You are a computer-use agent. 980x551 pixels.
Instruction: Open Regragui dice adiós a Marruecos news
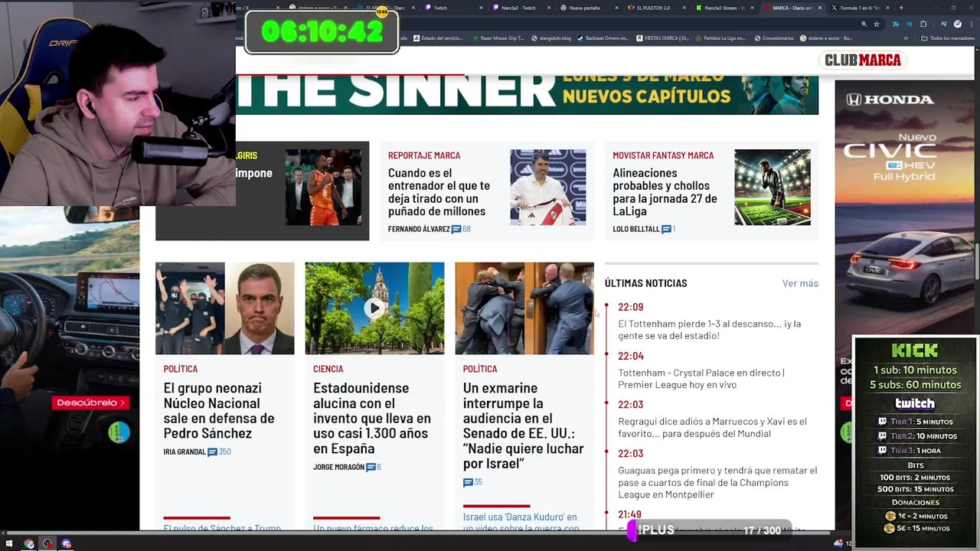[x=712, y=428]
